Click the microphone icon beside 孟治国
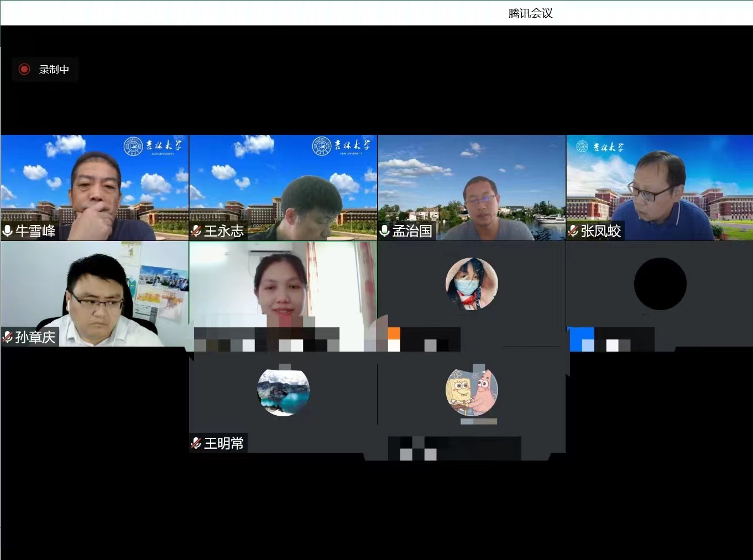The width and height of the screenshot is (753, 560). click(x=385, y=231)
